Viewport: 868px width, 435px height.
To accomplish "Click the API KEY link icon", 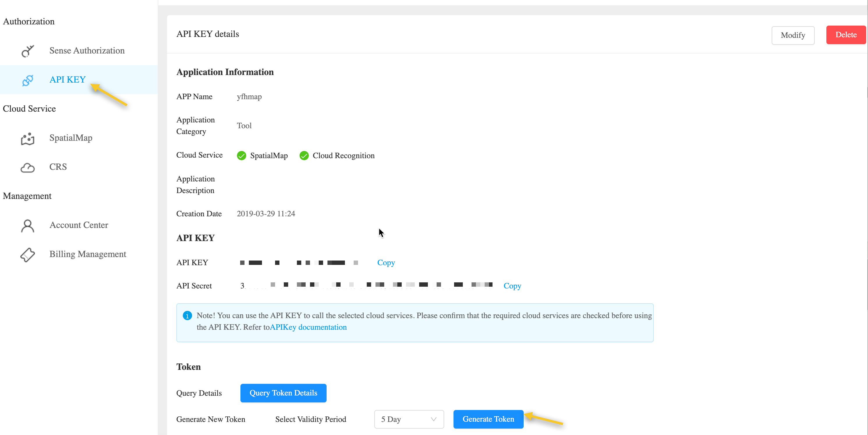I will pos(28,80).
